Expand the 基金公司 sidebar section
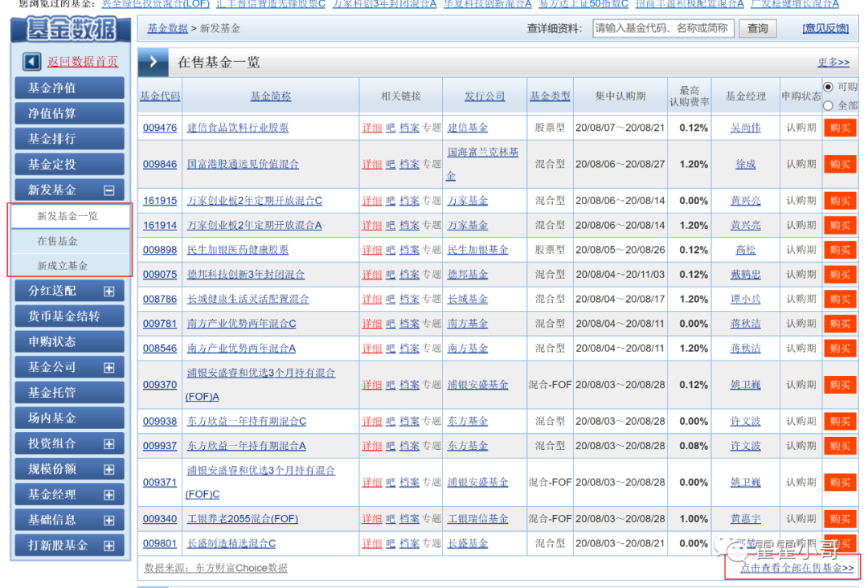The height and width of the screenshot is (588, 868). (109, 368)
